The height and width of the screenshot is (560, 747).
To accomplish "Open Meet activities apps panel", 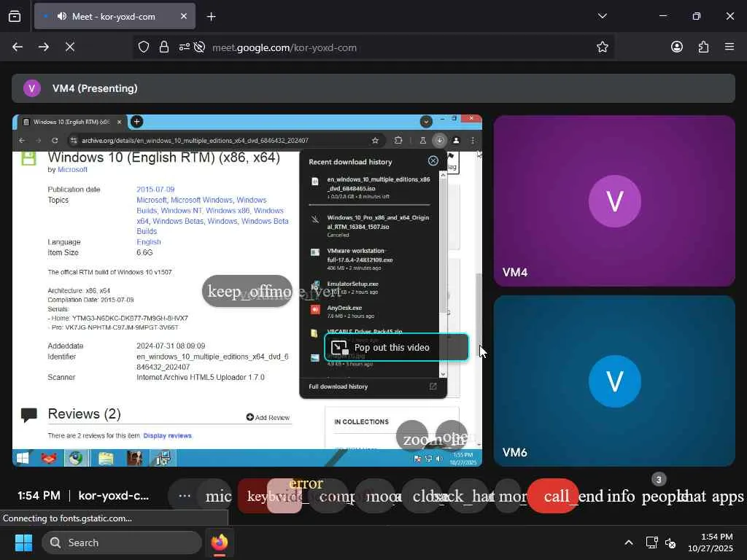I will (x=727, y=496).
